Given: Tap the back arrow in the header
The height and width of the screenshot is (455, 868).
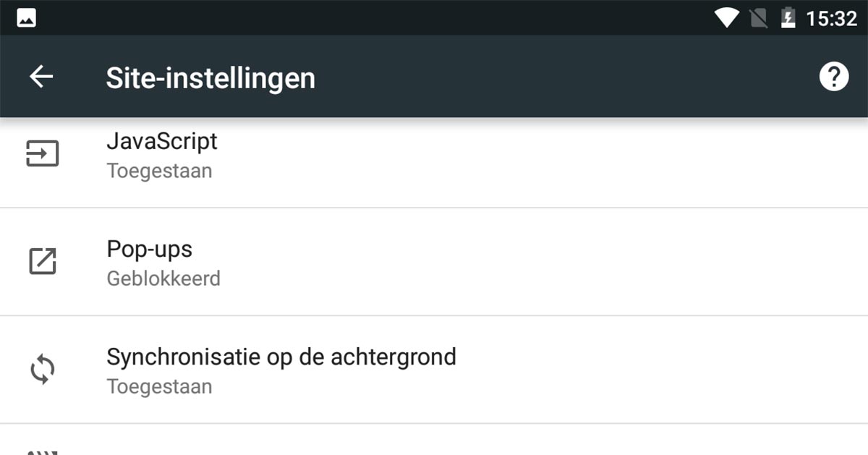Looking at the screenshot, I should pyautogui.click(x=41, y=77).
